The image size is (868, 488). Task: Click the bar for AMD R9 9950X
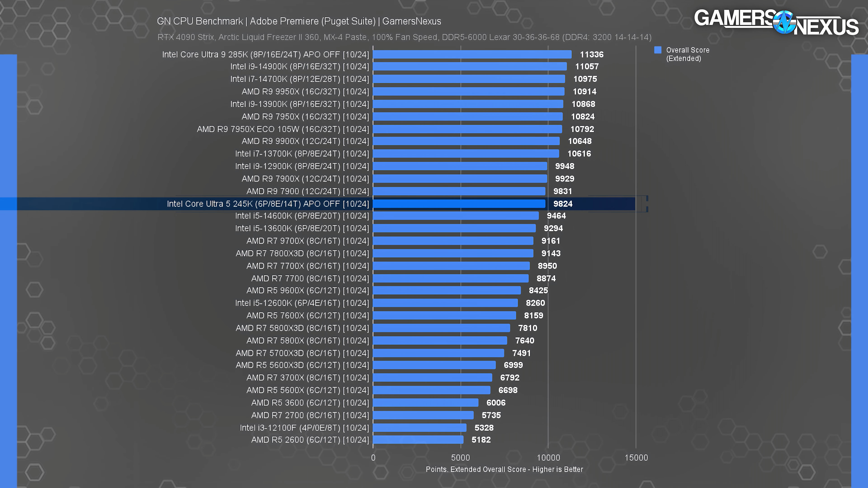(x=469, y=91)
